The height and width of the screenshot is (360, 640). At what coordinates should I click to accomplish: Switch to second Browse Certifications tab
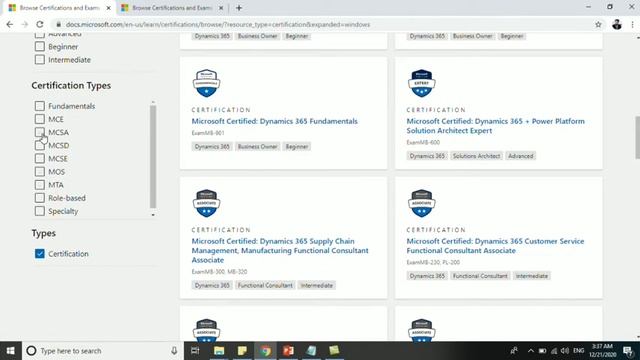172,8
